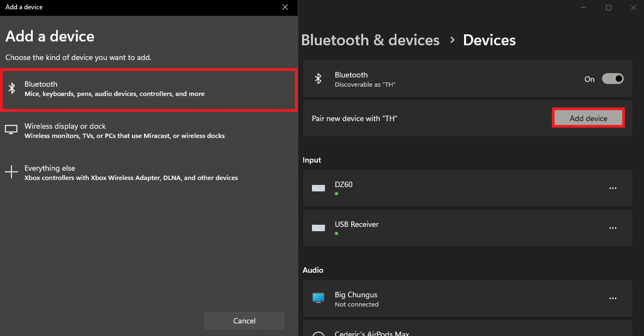Click the Bluetooth icon next to Discoverable as "TH"
Screen dimensions: 644x336
click(x=318, y=79)
